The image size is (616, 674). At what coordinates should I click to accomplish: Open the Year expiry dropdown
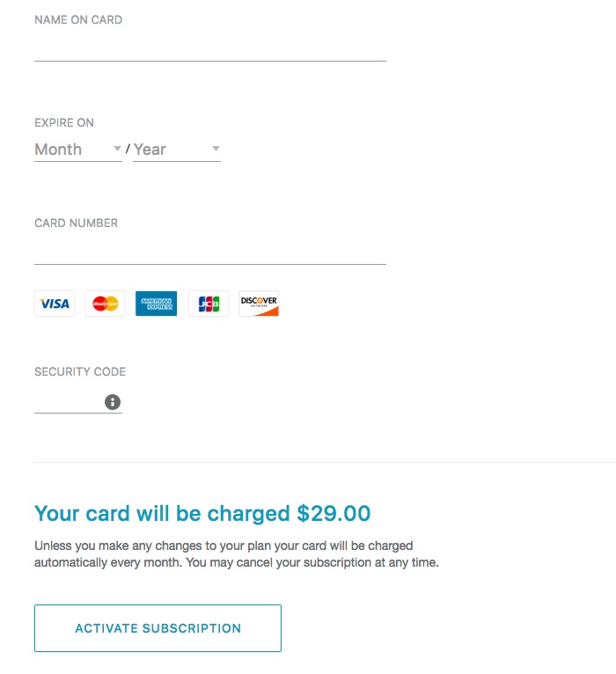pos(177,150)
